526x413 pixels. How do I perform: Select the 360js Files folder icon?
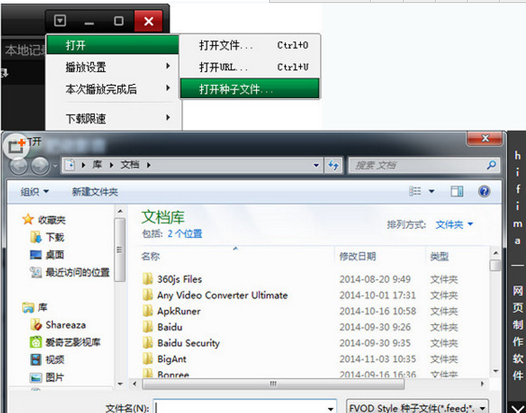click(x=148, y=279)
